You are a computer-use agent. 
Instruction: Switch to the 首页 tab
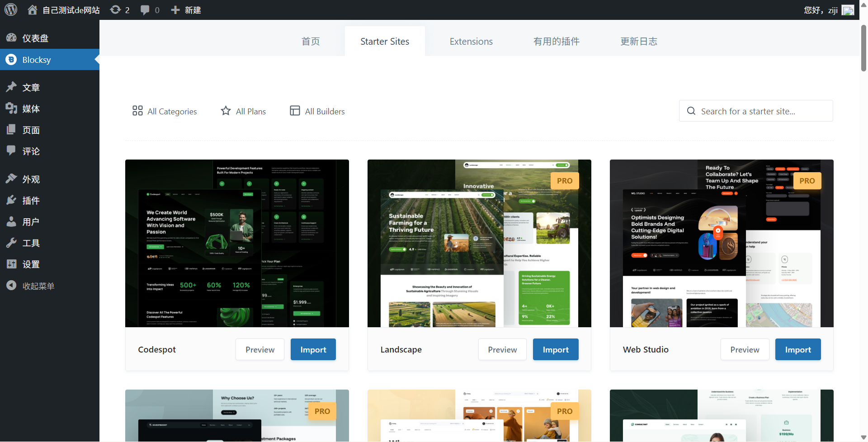tap(311, 42)
